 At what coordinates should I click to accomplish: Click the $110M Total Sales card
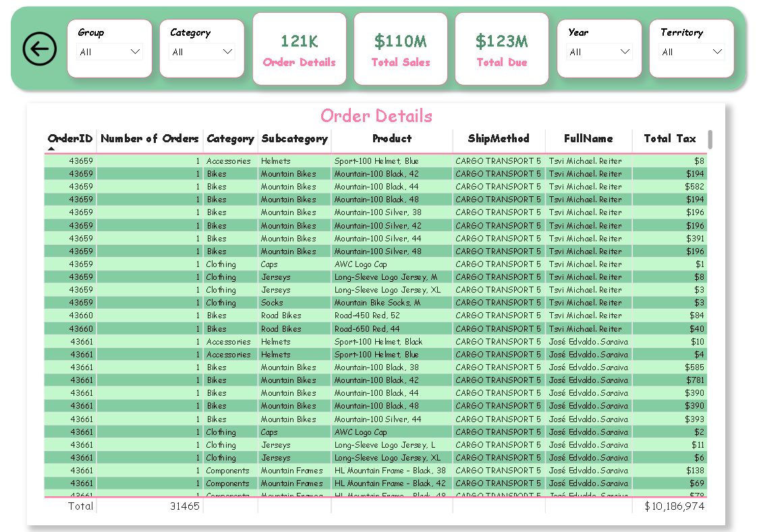(400, 49)
